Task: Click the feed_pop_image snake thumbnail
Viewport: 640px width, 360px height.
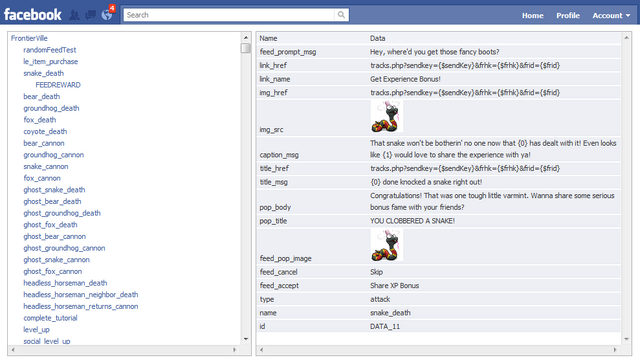Action: coord(387,245)
